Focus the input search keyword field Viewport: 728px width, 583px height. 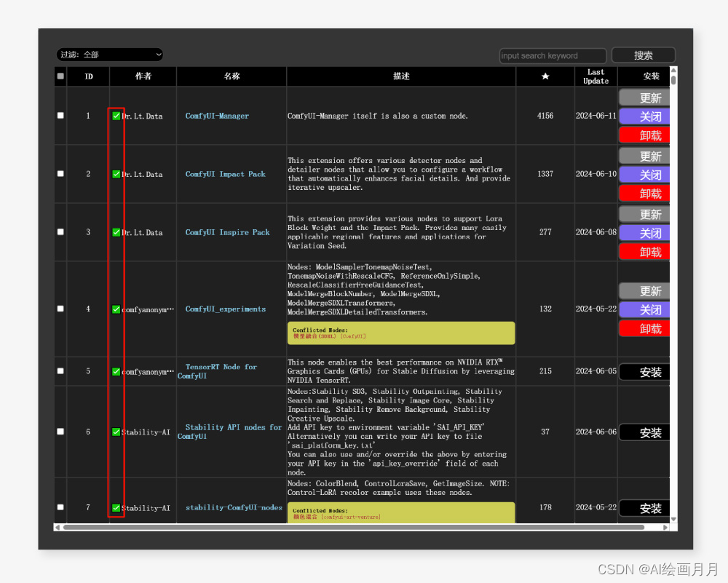point(553,56)
